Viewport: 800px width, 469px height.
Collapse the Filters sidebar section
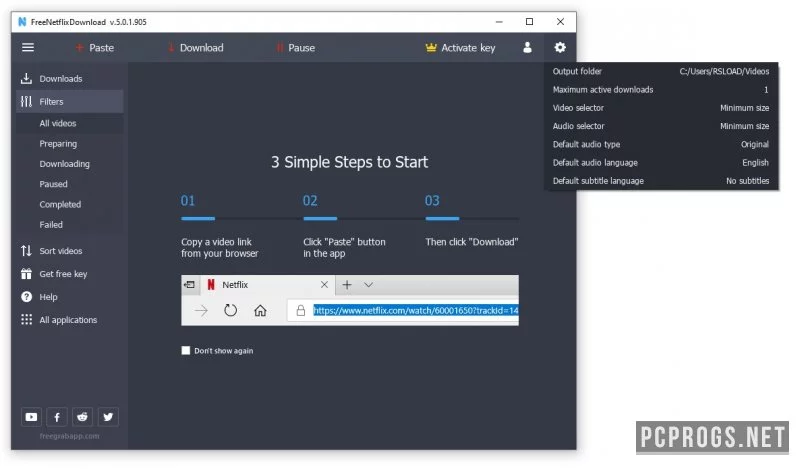(70, 102)
